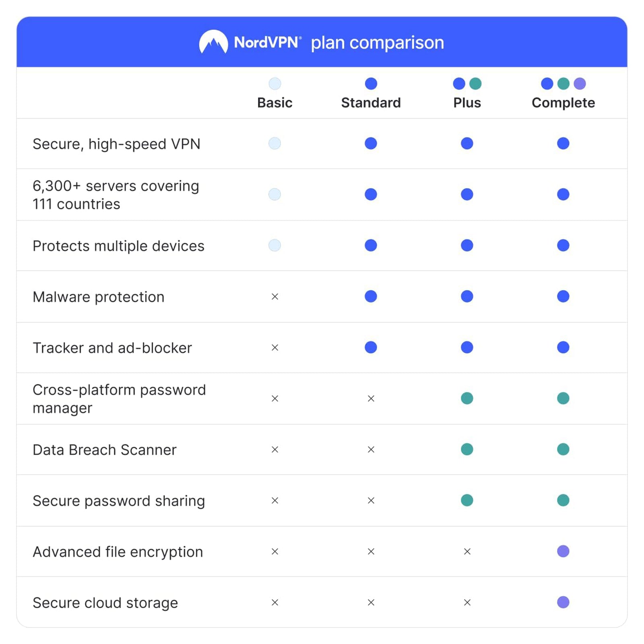Click the X for Malware protection under Basic
644x644 pixels.
(x=275, y=297)
